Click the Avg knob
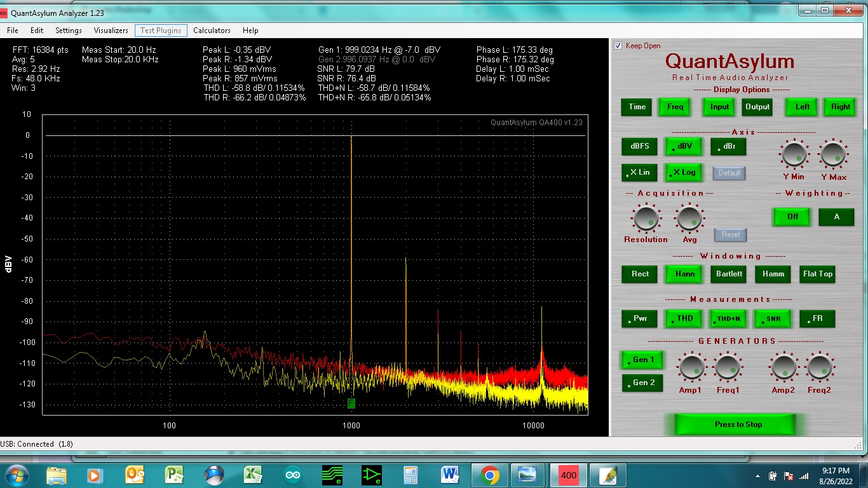The height and width of the screenshot is (488, 868). click(x=689, y=217)
